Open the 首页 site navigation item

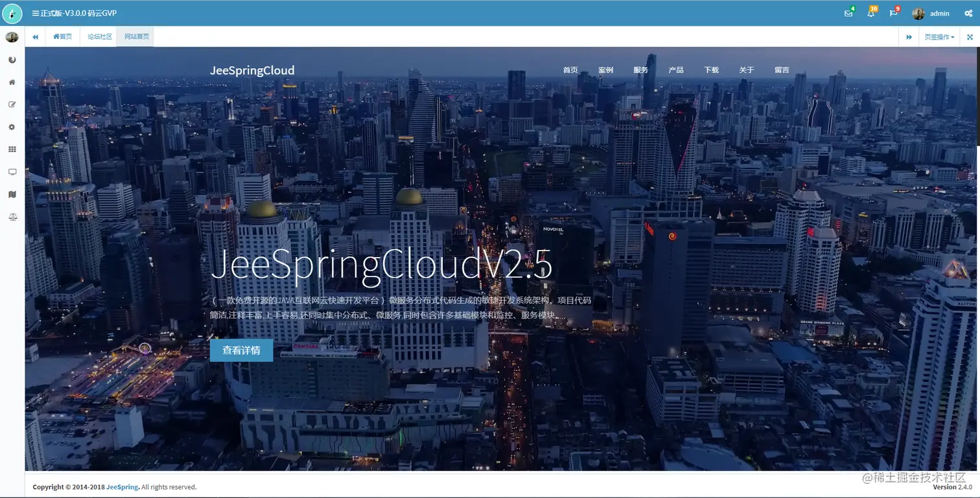pyautogui.click(x=570, y=70)
